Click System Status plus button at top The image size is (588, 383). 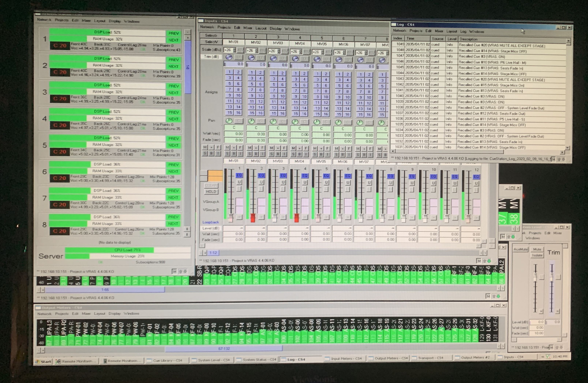188,38
